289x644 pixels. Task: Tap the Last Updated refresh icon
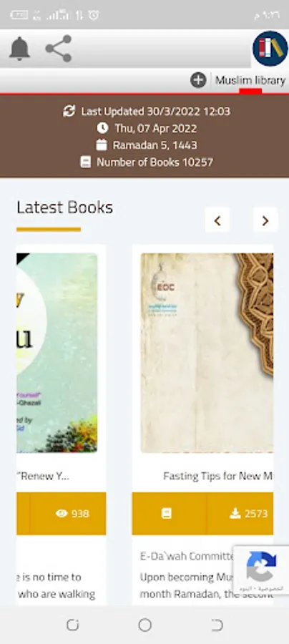(69, 112)
